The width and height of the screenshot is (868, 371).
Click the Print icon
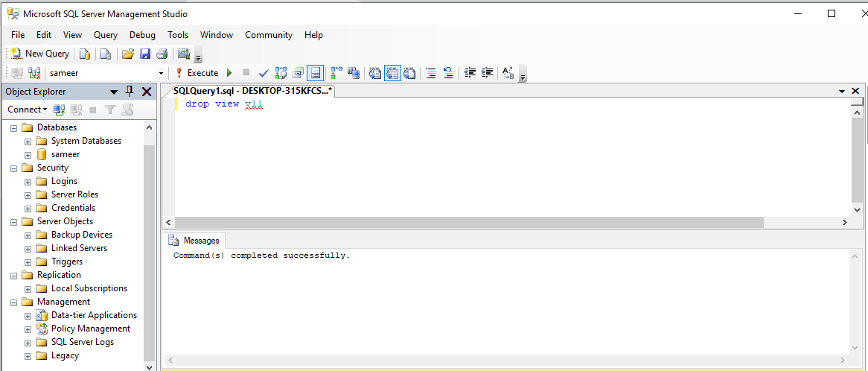coord(162,54)
